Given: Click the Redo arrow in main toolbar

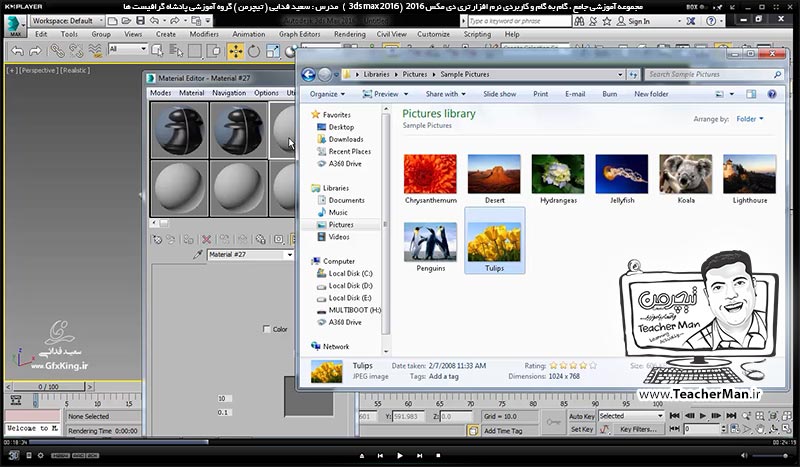Looking at the screenshot, I should pyautogui.click(x=35, y=51).
